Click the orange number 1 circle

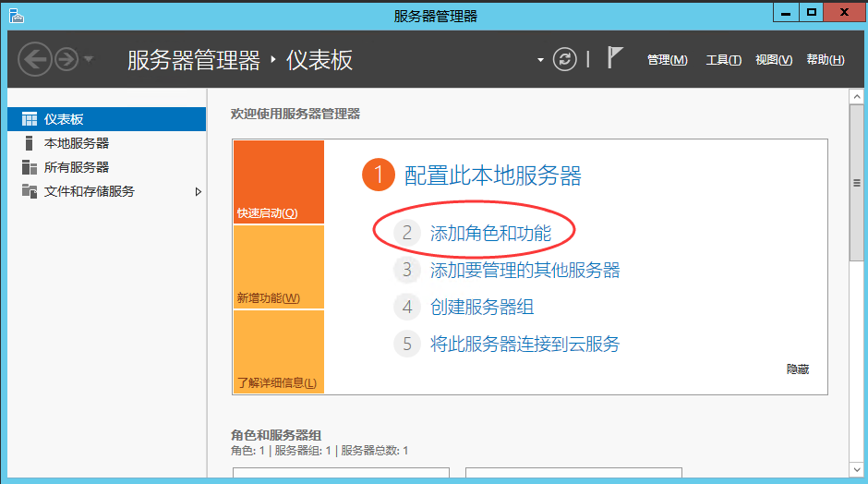[379, 175]
